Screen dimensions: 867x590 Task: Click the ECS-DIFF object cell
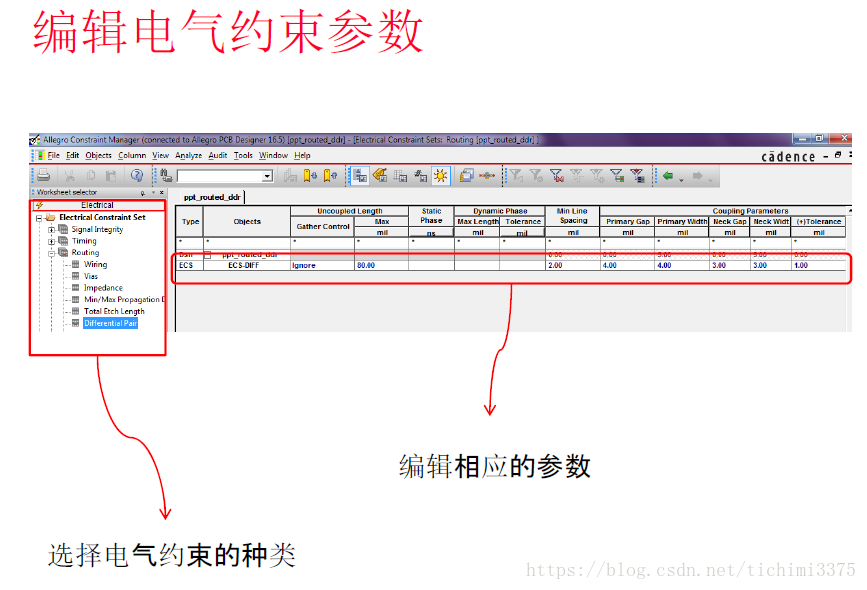point(247,265)
